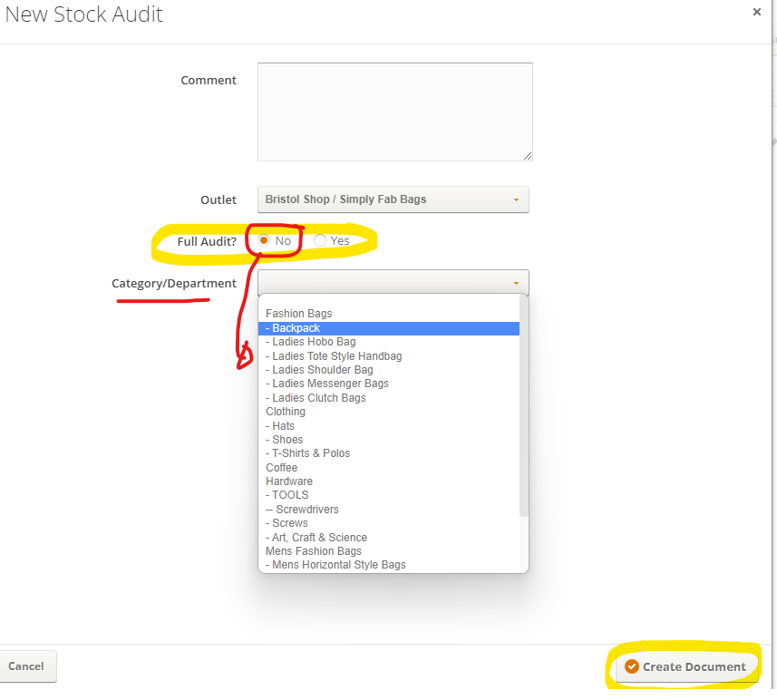This screenshot has width=777, height=700.
Task: Select the Clothing category
Action: click(388, 412)
